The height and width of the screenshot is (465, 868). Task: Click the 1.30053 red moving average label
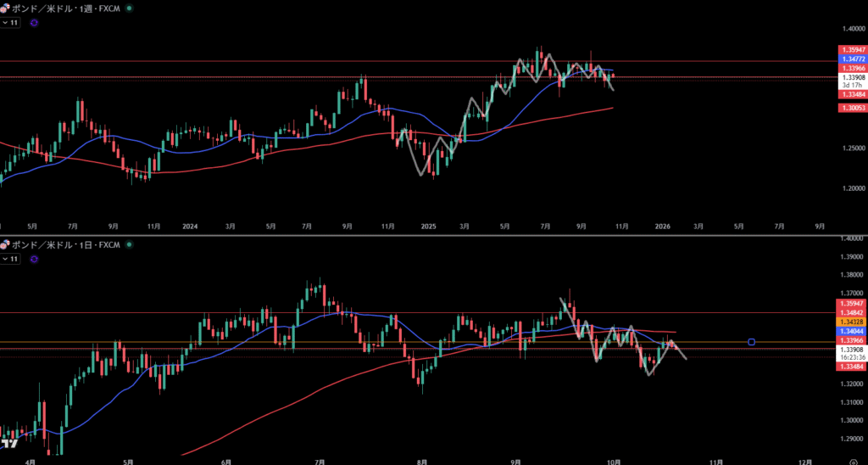tap(852, 108)
